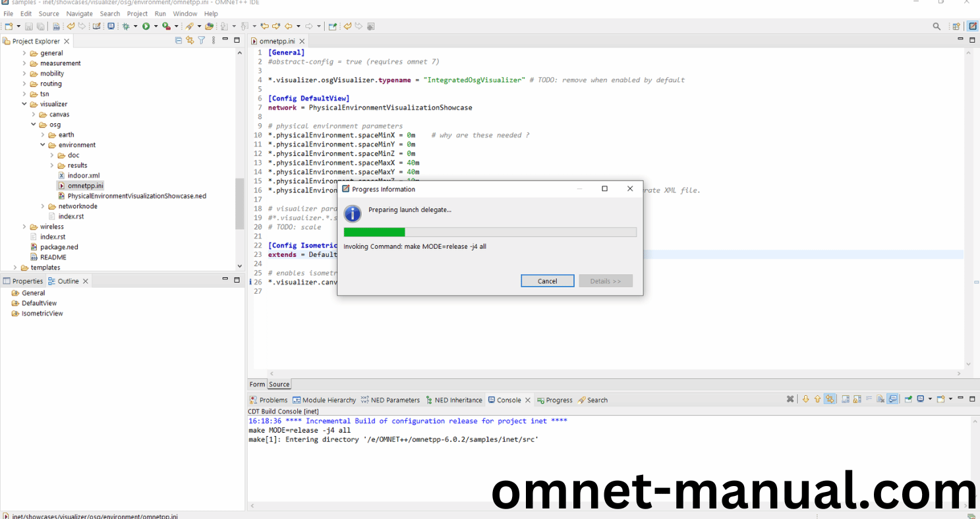Open the Run button dropdown arrow
Image resolution: width=980 pixels, height=519 pixels.
156,26
